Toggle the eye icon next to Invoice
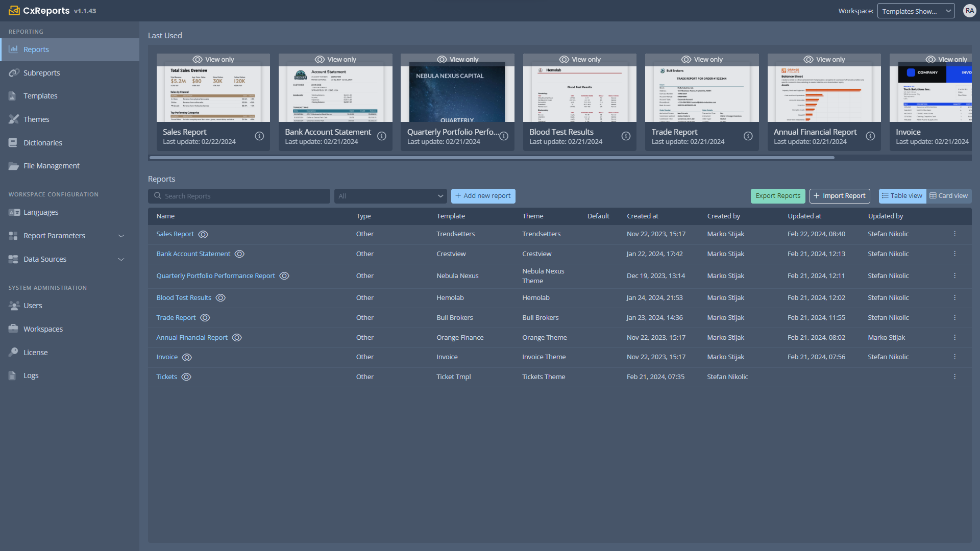 tap(187, 357)
